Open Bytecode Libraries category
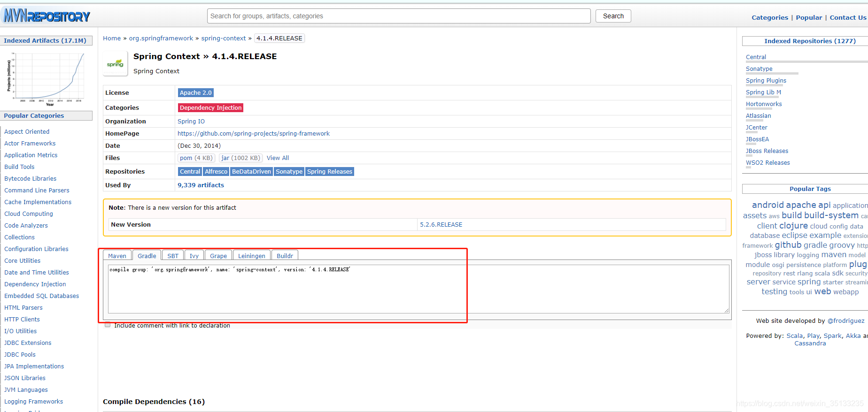 [x=31, y=179]
